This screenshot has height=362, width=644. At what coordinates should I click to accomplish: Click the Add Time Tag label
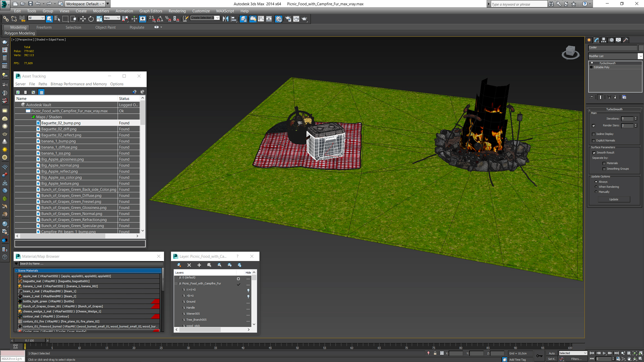pos(518,360)
